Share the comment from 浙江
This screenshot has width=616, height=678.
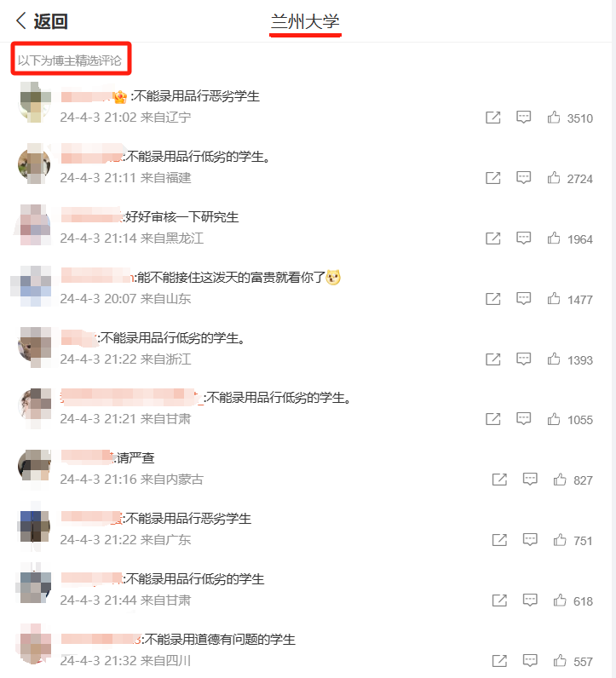click(493, 359)
